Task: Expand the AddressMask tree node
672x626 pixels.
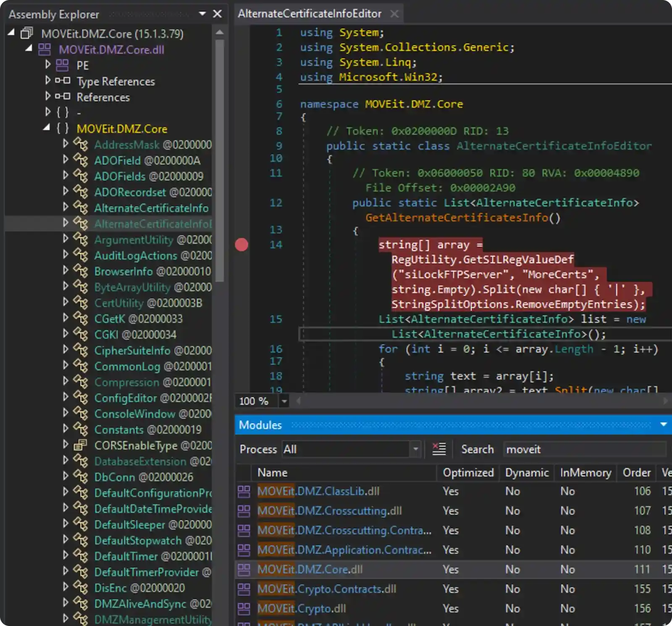Action: click(x=66, y=143)
